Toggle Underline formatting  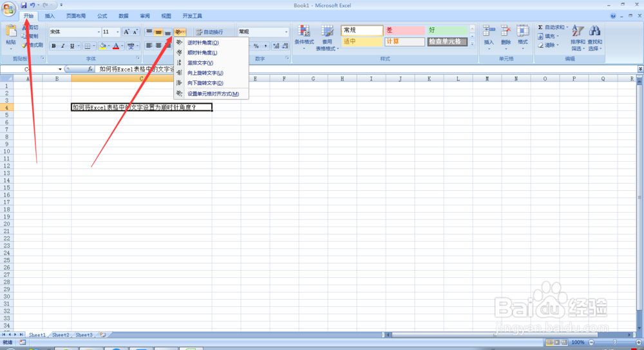click(x=72, y=46)
